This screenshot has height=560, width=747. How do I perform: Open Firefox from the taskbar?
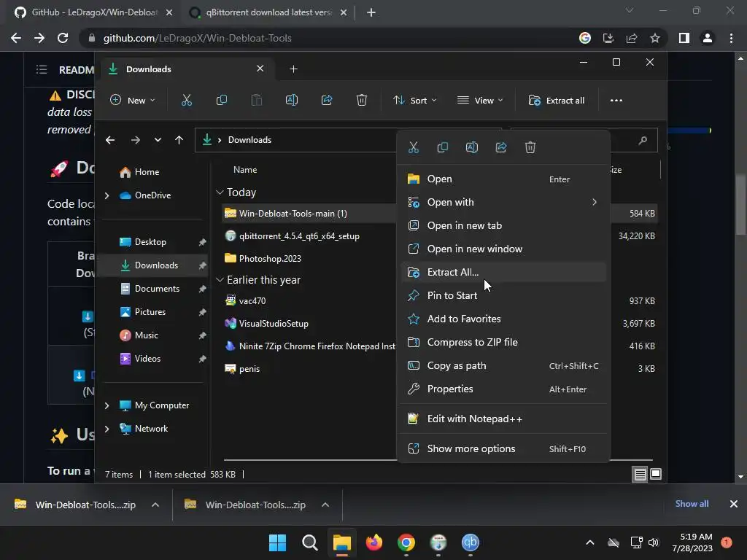pyautogui.click(x=374, y=542)
